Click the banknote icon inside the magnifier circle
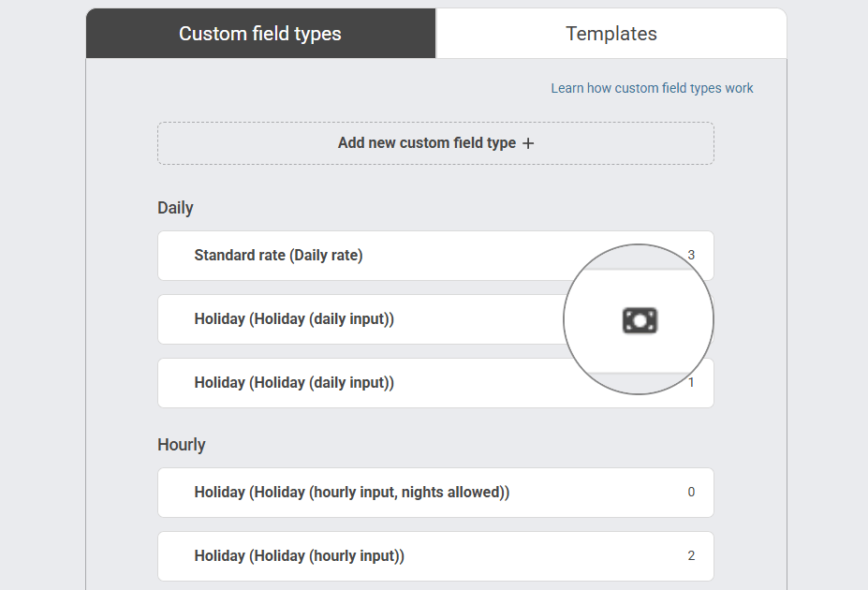 640,319
